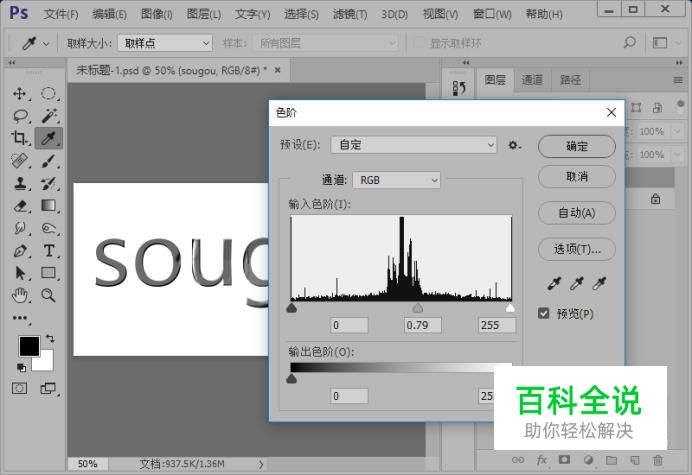Select the Path Selection tool
The height and width of the screenshot is (475, 692).
20,273
